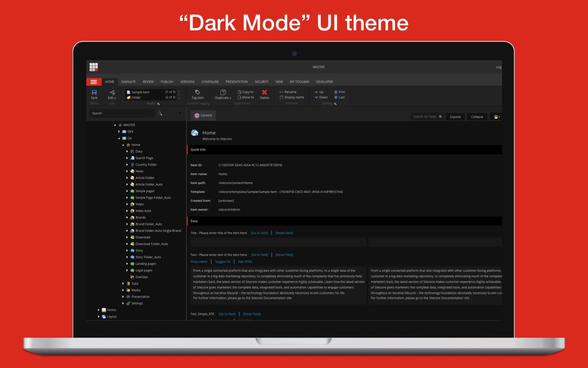Open the Duplicate dropdown arrow

click(230, 98)
